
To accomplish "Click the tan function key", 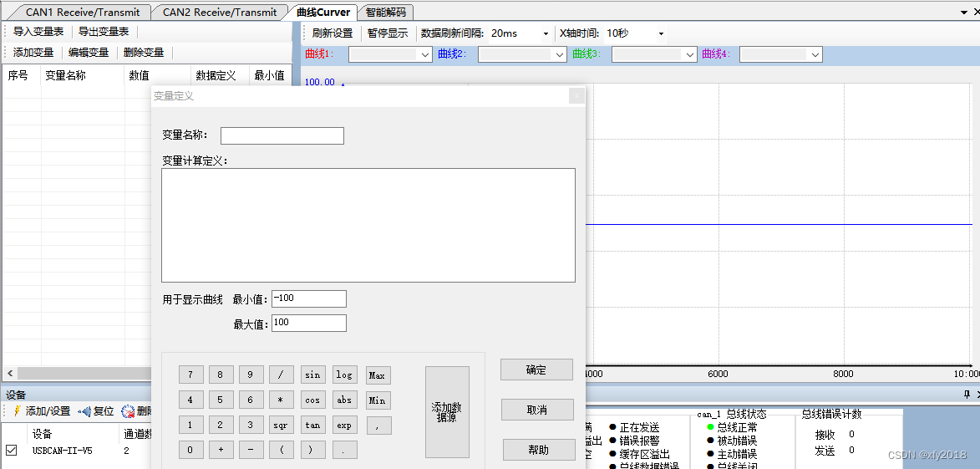I will coord(312,426).
